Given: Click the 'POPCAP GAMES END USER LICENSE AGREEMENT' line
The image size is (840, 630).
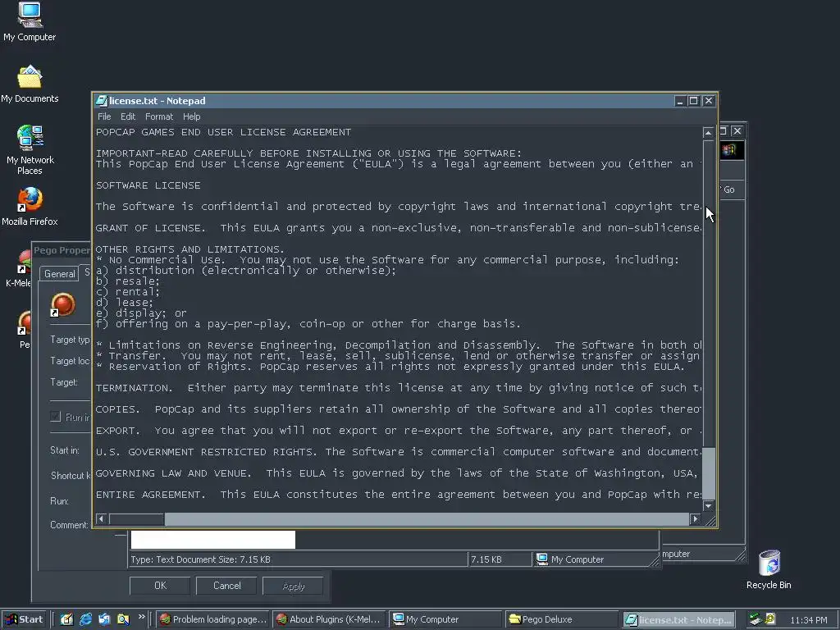Looking at the screenshot, I should click(223, 132).
